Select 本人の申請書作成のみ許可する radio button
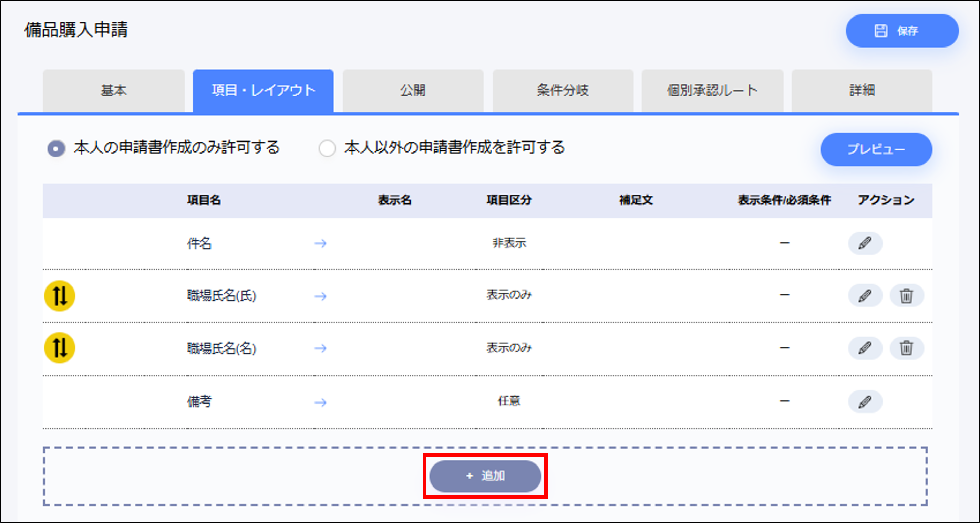Screen dimensions: 980x523 [56, 148]
